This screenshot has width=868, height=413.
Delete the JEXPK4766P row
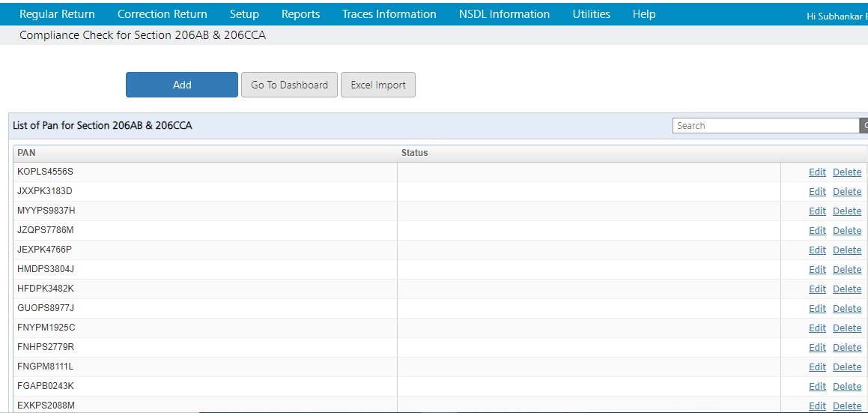point(847,250)
